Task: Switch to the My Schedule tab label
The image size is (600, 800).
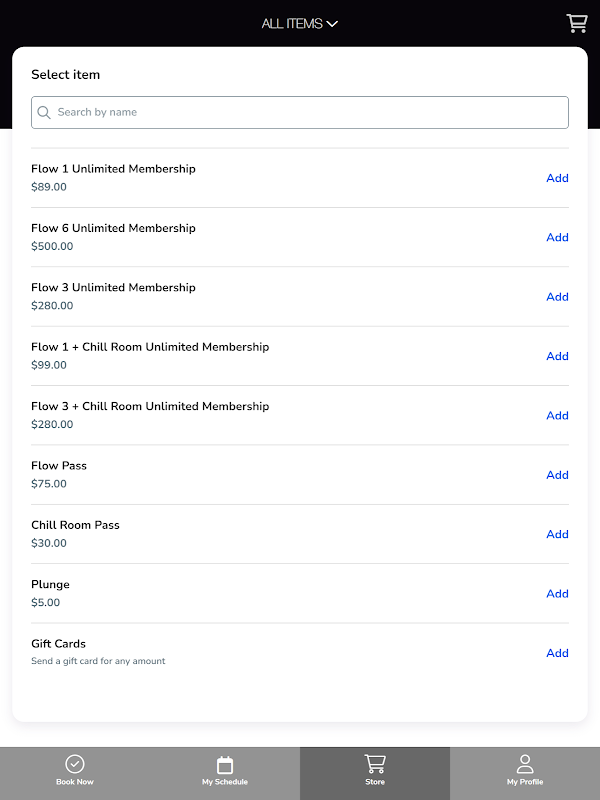Action: coord(225,782)
